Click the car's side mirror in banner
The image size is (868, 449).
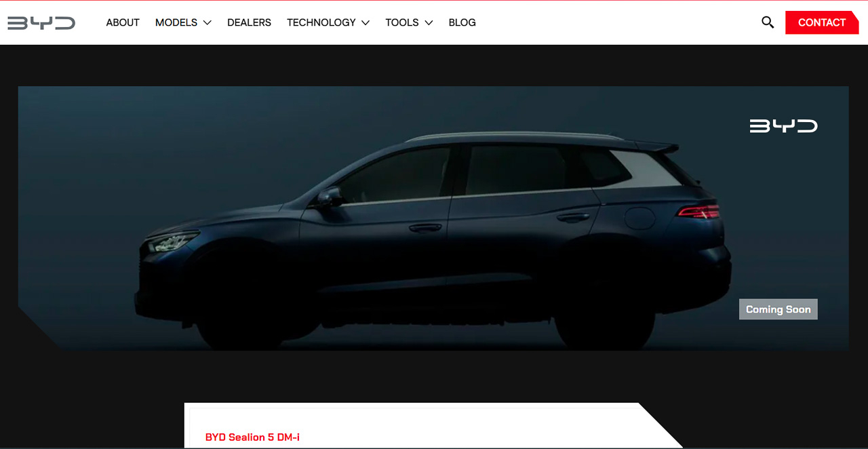click(x=330, y=197)
